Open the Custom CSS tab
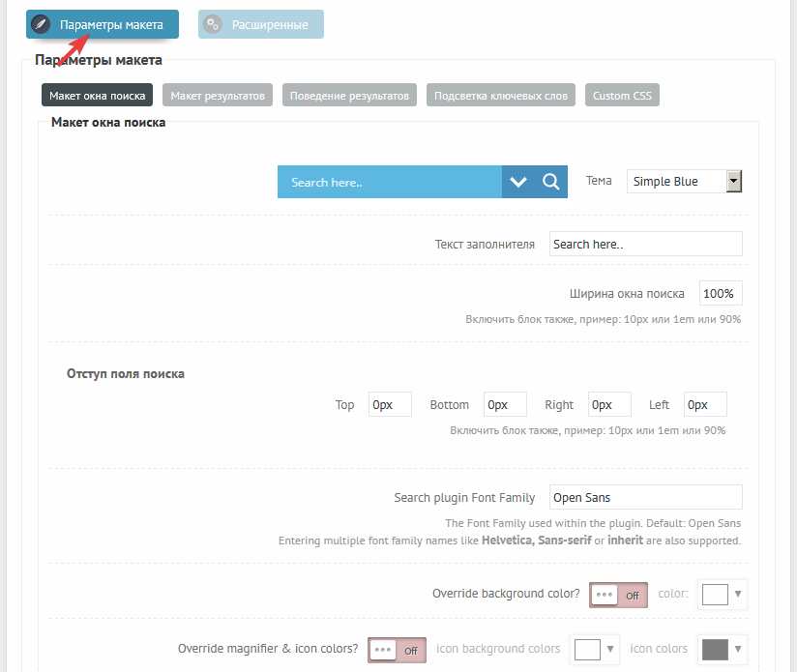The height and width of the screenshot is (672, 797). (x=622, y=96)
